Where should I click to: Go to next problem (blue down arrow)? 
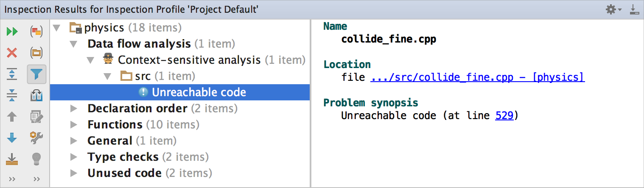pyautogui.click(x=12, y=137)
